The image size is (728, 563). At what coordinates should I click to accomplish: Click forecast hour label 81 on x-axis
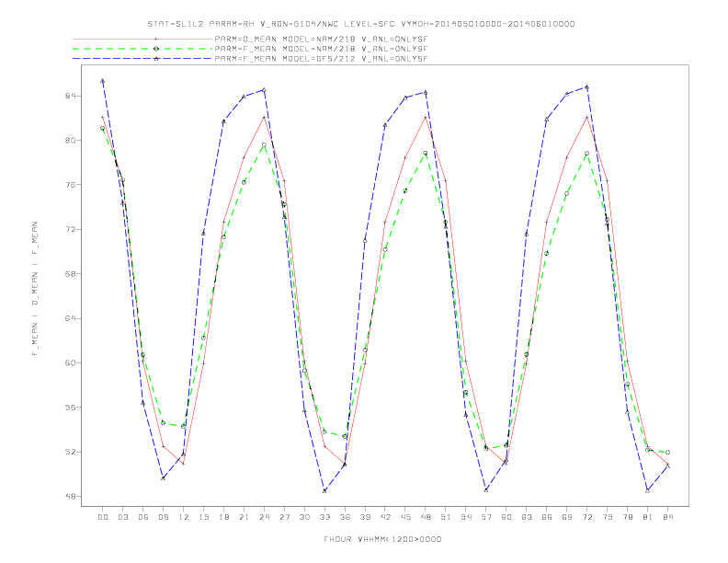pos(648,517)
